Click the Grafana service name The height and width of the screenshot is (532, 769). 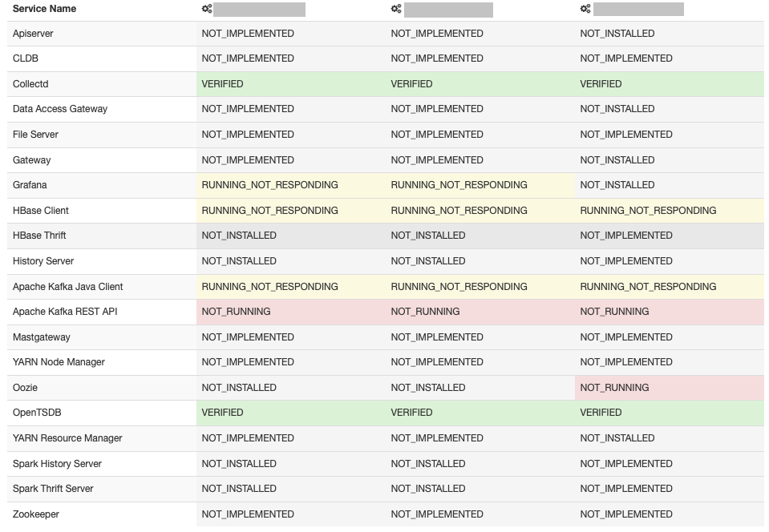pyautogui.click(x=30, y=185)
